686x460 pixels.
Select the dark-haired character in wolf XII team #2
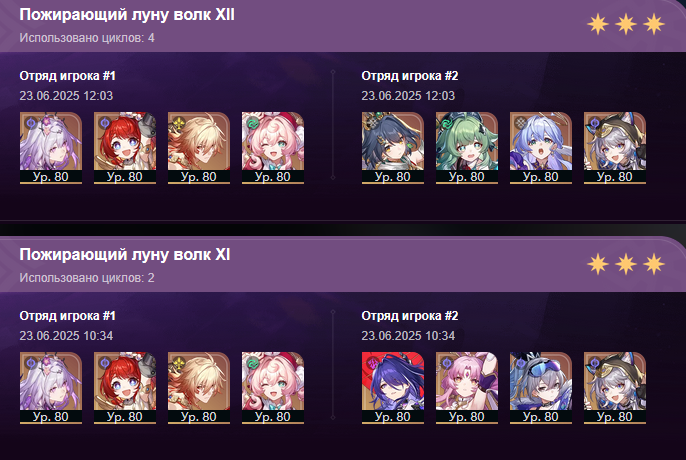[x=392, y=147]
